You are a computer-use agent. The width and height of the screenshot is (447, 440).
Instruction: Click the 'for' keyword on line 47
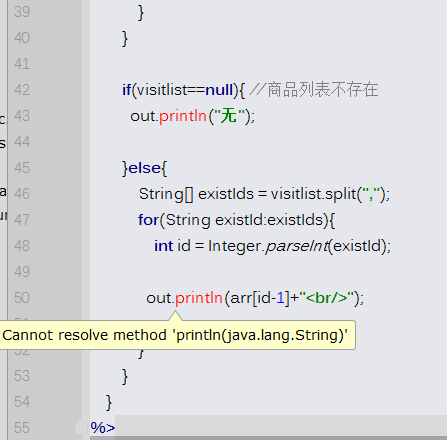(148, 220)
